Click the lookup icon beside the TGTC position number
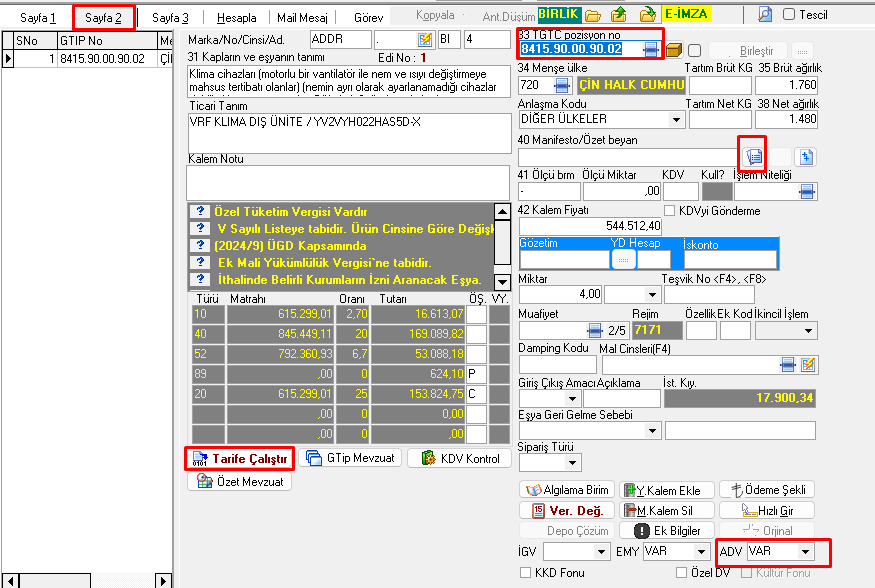The width and height of the screenshot is (875, 588). tap(651, 49)
